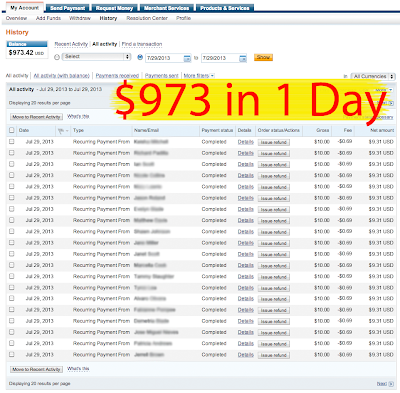Click the Recent Activity link
This screenshot has width=400, height=393.
click(71, 44)
